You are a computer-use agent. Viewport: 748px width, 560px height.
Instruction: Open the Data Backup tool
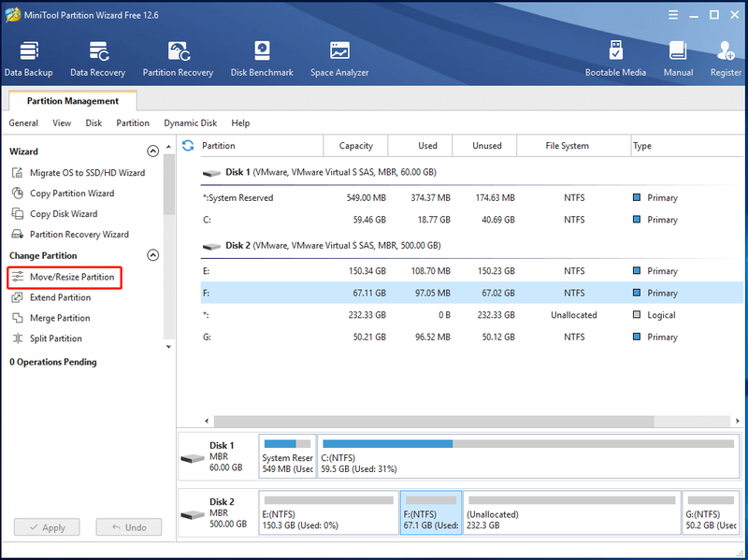click(x=29, y=59)
